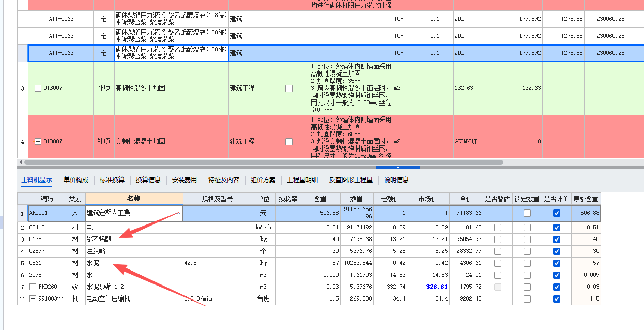This screenshot has height=330, width=644.
Task: Switch to the 单价构成 tab
Action: click(x=76, y=180)
